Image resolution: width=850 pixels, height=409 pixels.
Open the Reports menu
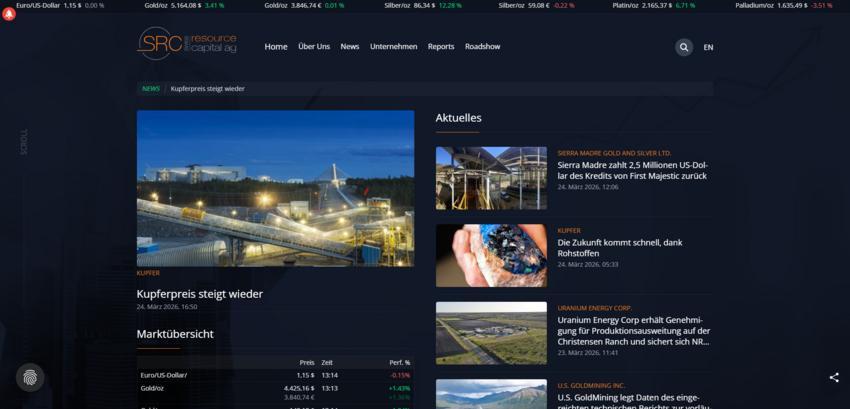[x=441, y=47]
